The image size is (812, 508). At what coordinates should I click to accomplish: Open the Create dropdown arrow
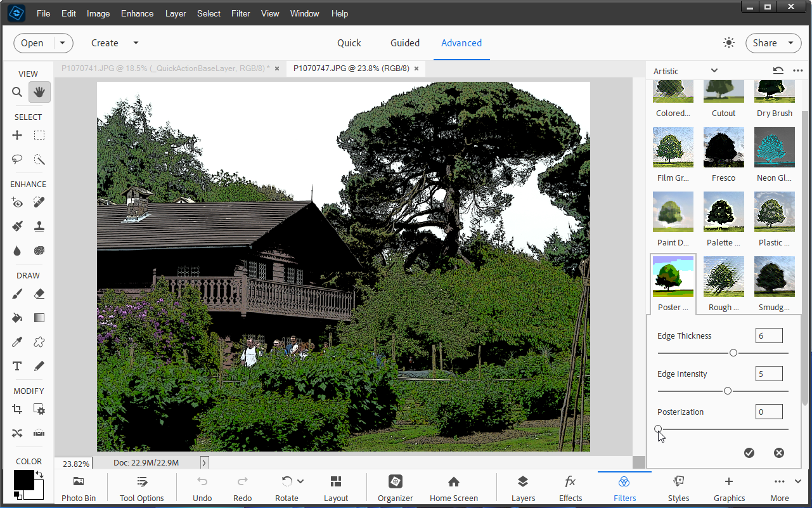(136, 43)
